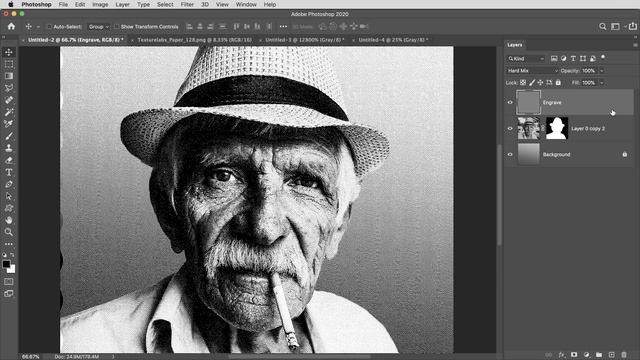Enable Show Transform Controls checkbox
This screenshot has width=640, height=360.
(x=117, y=27)
